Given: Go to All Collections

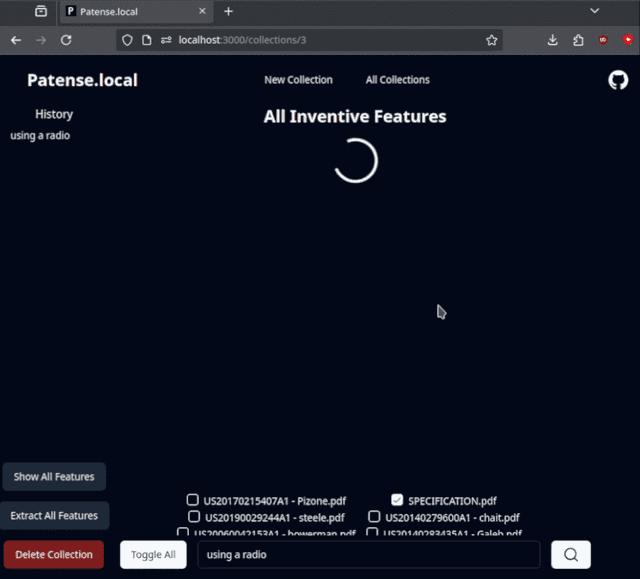Looking at the screenshot, I should (397, 80).
